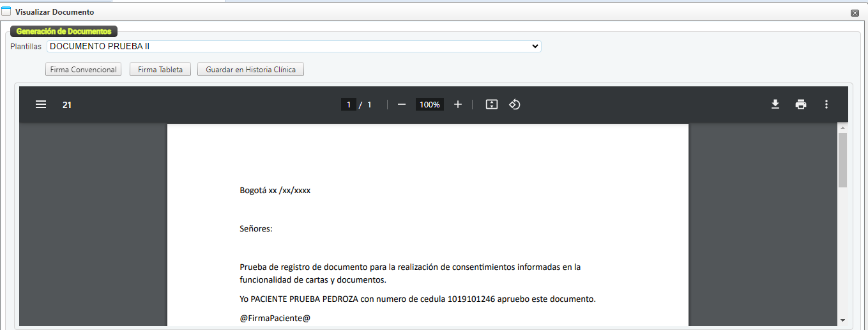This screenshot has width=868, height=330.
Task: Select the Generación de Documentos tab
Action: [64, 31]
